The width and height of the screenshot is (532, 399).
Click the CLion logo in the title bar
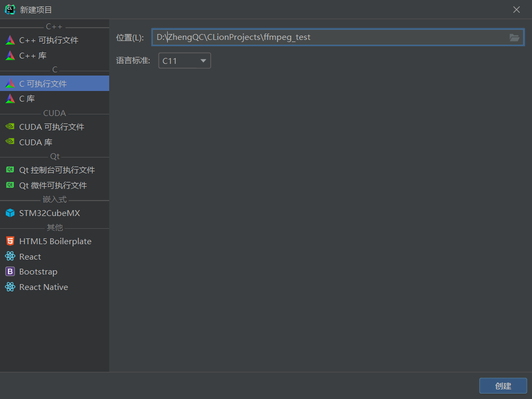click(x=9, y=9)
